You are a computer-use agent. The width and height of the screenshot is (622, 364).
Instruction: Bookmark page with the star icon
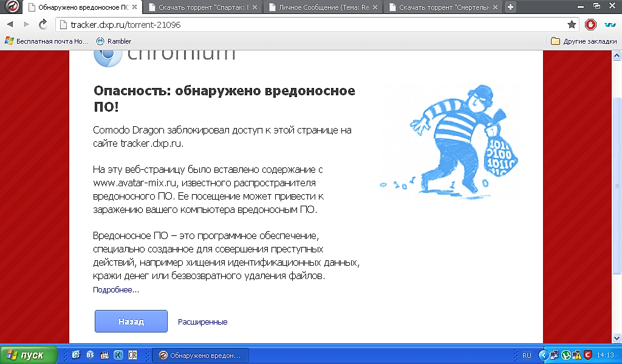[572, 24]
